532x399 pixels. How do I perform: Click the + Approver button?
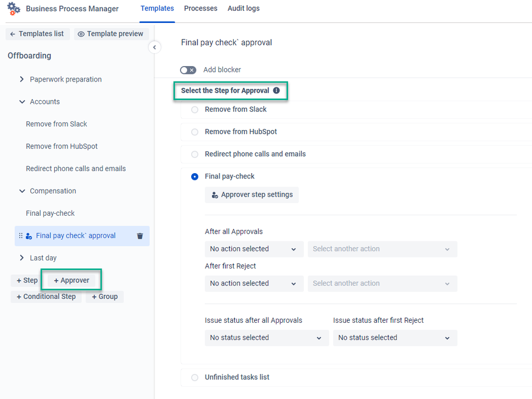(x=71, y=280)
